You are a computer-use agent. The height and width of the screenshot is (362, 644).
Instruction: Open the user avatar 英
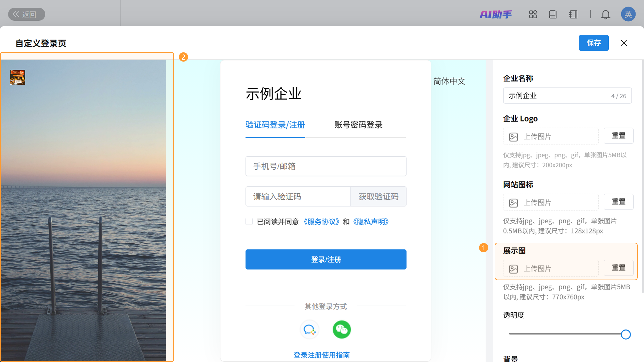[x=628, y=14]
